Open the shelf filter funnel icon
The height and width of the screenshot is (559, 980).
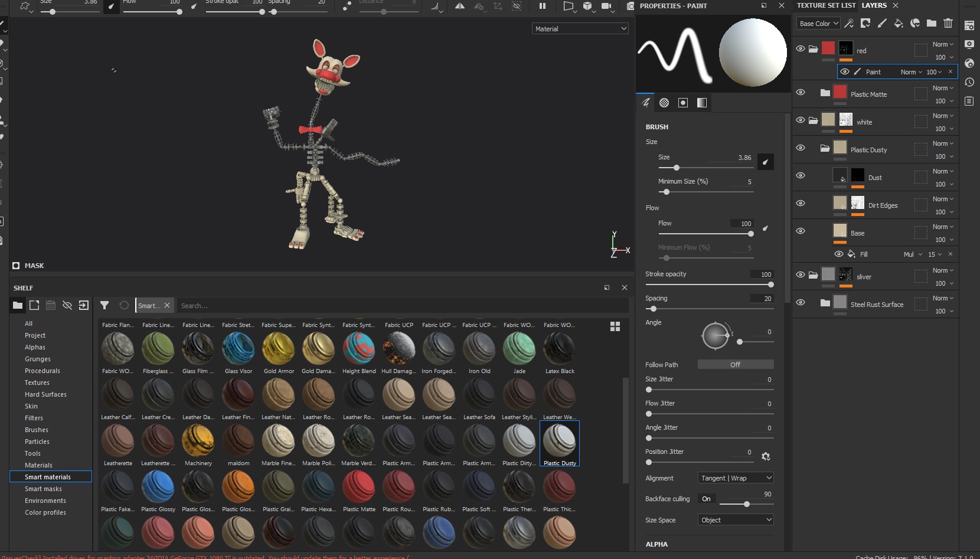pyautogui.click(x=104, y=305)
